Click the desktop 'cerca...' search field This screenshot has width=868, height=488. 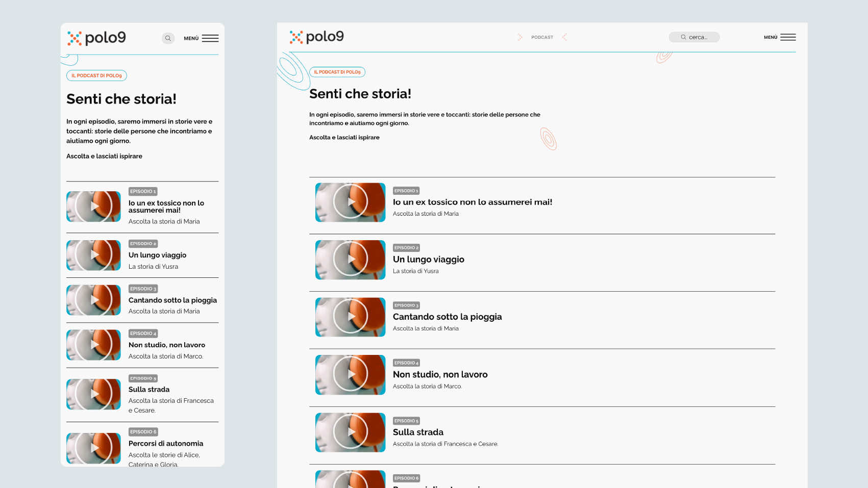coord(694,37)
